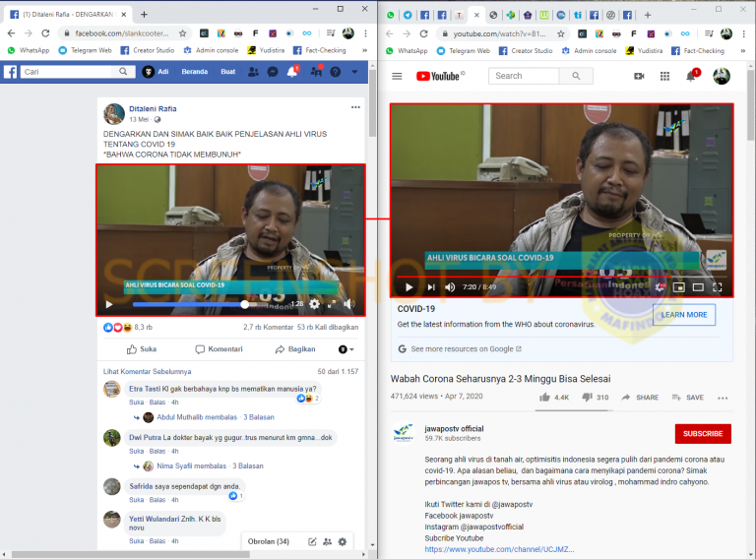Open more actions dots under YouTube video
756x559 pixels.
coord(723,398)
